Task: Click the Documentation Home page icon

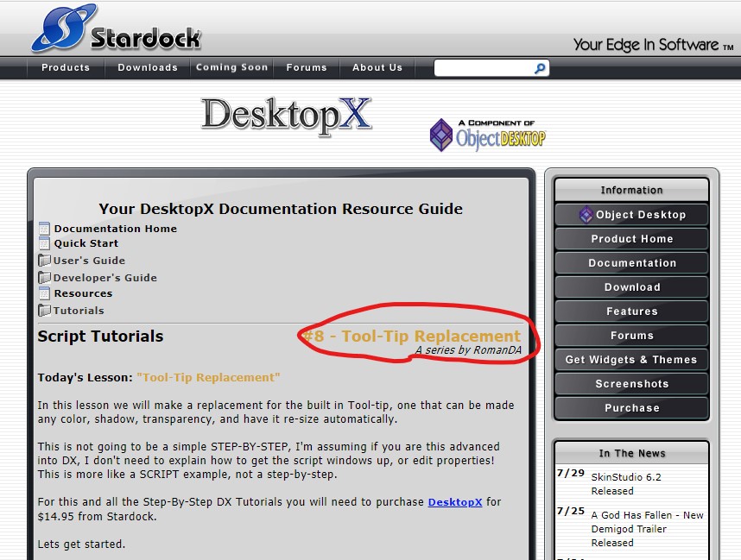Action: [x=44, y=229]
